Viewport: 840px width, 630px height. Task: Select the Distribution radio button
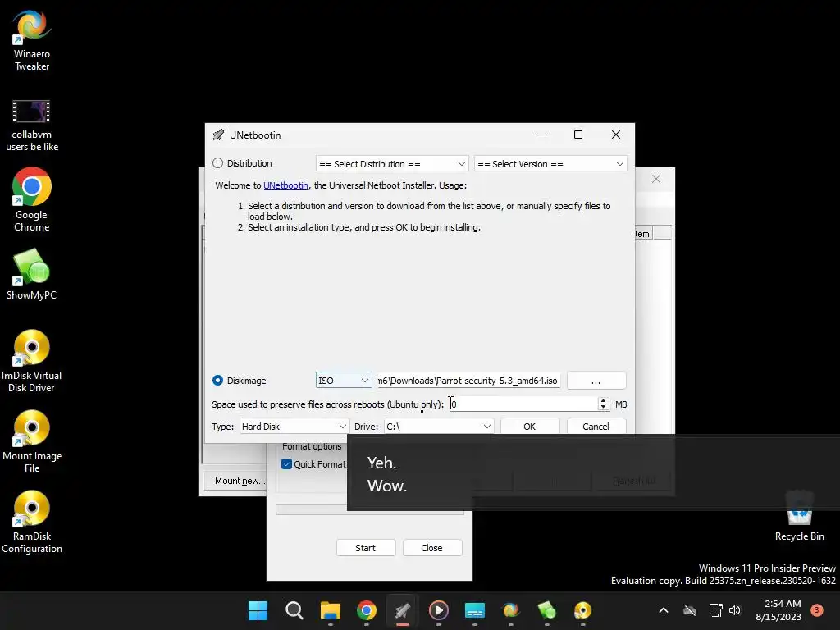point(217,163)
